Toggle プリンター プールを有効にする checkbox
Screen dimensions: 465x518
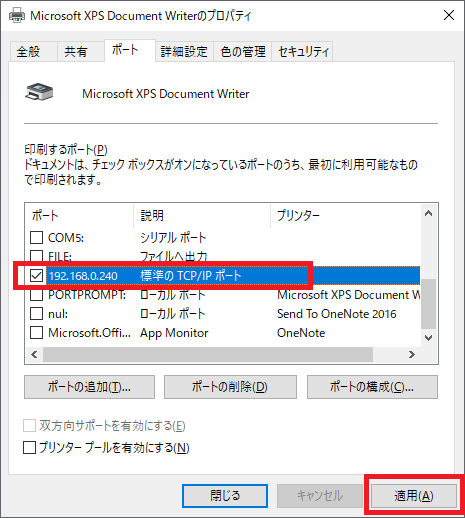(x=29, y=448)
